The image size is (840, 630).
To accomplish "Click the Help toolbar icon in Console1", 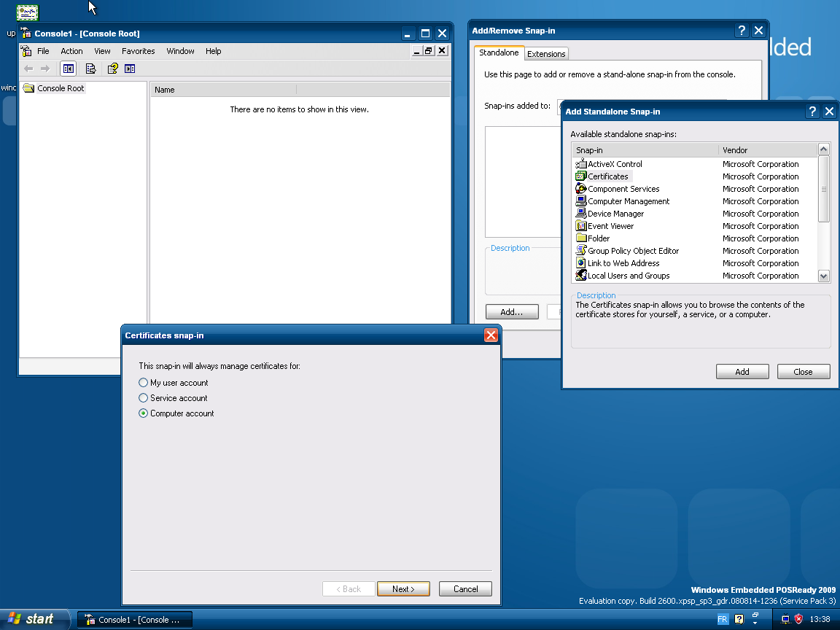I will point(112,69).
